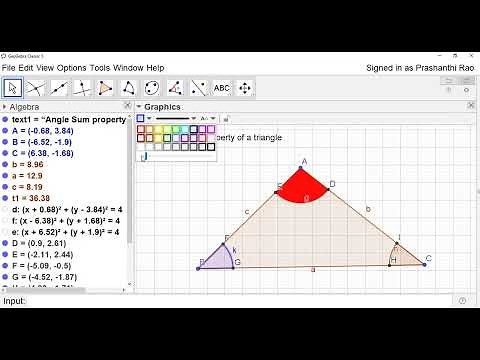Click the purple sector k
Viewport: 480px width, 360px height.
[220, 259]
